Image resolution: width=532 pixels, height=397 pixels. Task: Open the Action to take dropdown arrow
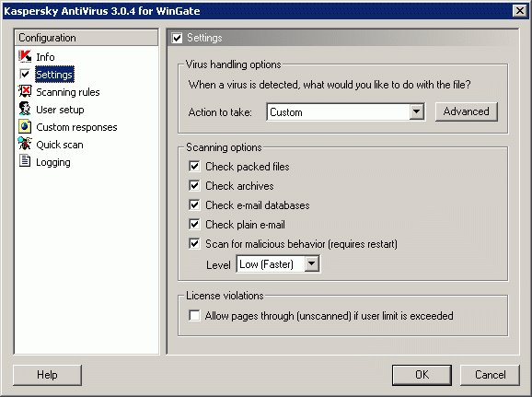[x=417, y=111]
